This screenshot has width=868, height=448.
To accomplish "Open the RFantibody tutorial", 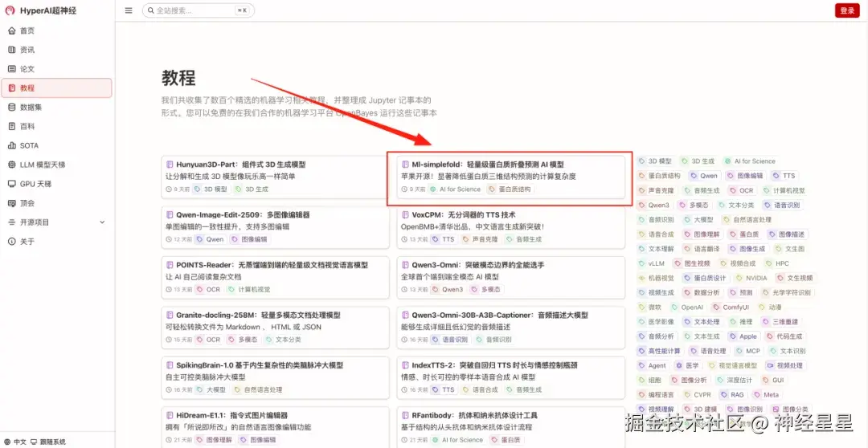I will coord(511,428).
